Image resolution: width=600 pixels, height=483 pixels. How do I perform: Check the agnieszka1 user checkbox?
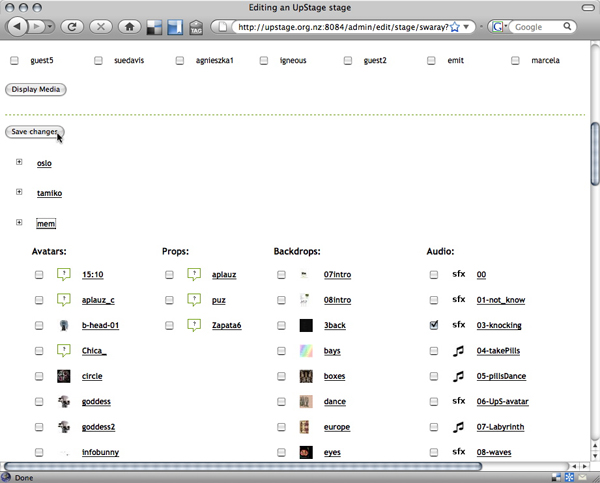[x=180, y=60]
